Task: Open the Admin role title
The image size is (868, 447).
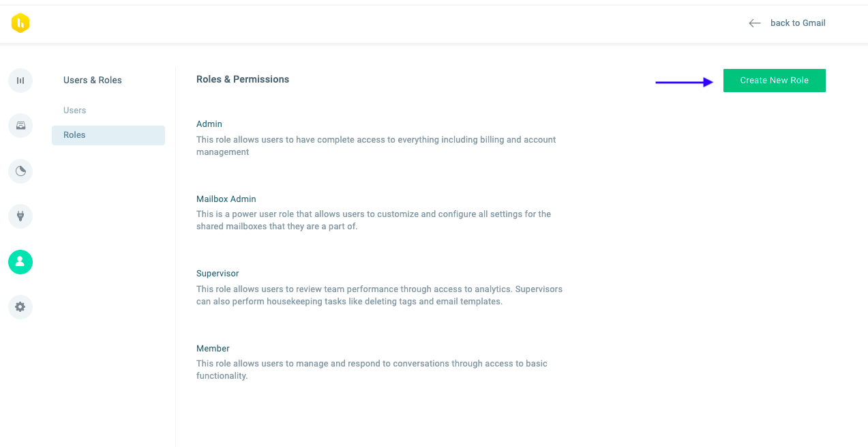Action: 209,124
